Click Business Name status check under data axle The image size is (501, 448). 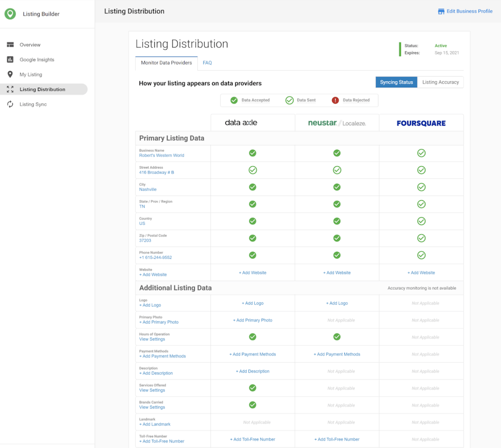253,153
